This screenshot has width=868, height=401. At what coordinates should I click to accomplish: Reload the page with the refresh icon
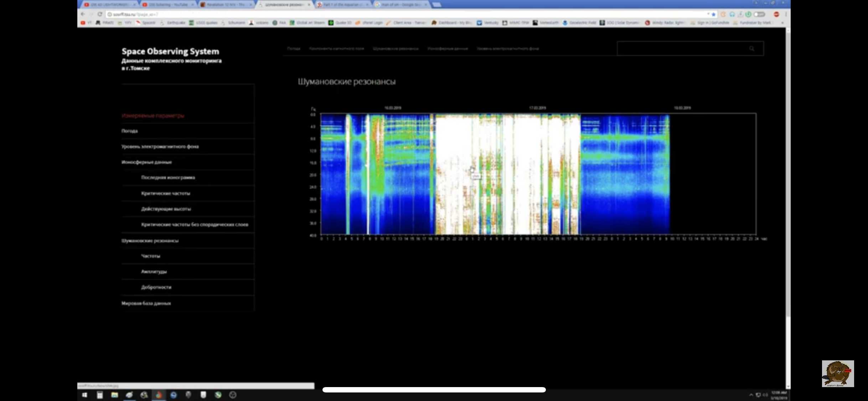coord(100,14)
